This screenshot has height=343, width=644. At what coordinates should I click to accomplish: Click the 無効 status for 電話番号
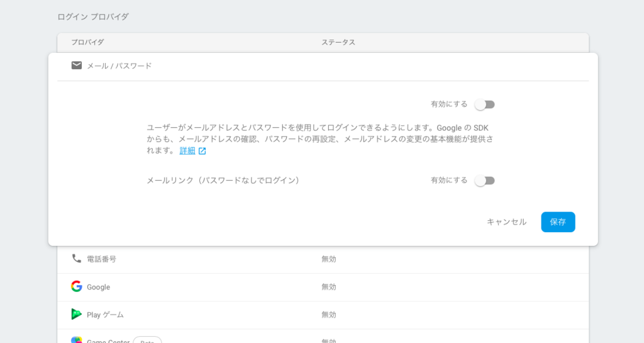pos(328,259)
